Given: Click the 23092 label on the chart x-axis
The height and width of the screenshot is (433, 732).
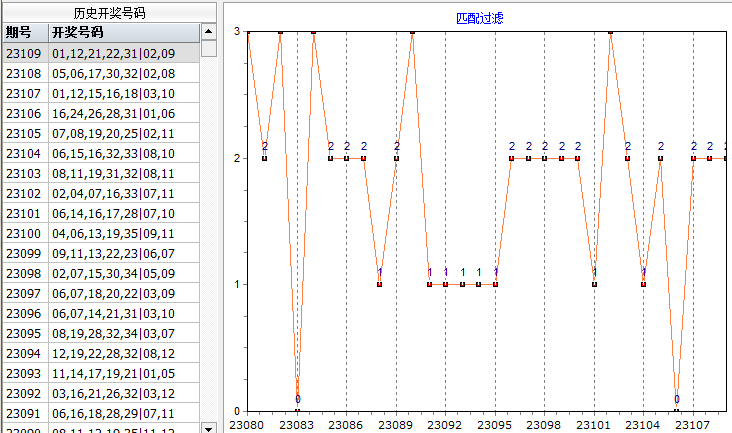Looking at the screenshot, I should pos(446,423).
